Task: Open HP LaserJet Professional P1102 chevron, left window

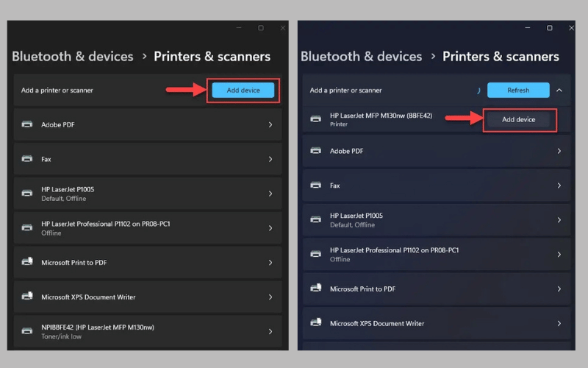Action: click(x=270, y=228)
